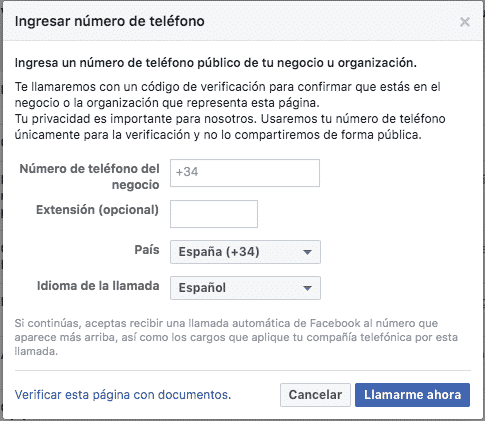Image resolution: width=485 pixels, height=421 pixels.
Task: Click the Idioma de la llamada arrow icon
Action: (x=307, y=288)
